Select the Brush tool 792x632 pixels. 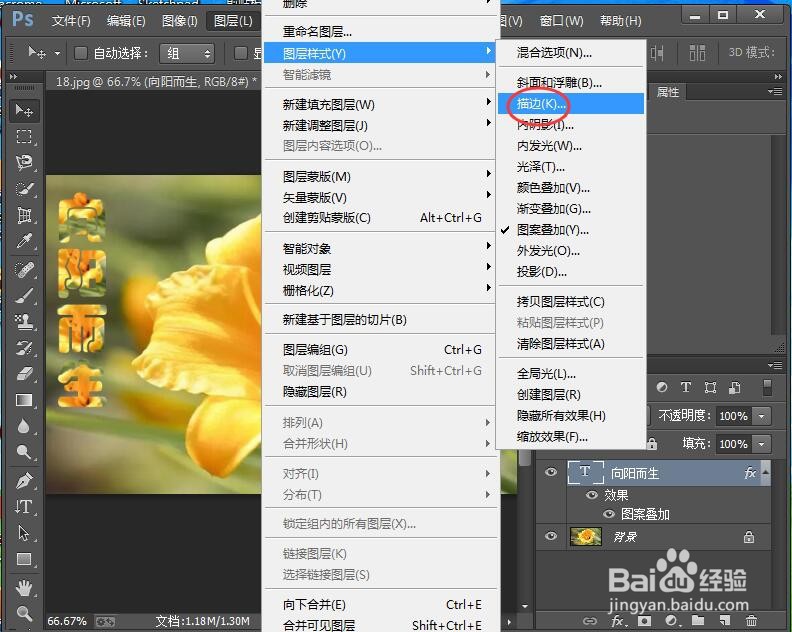tap(24, 296)
